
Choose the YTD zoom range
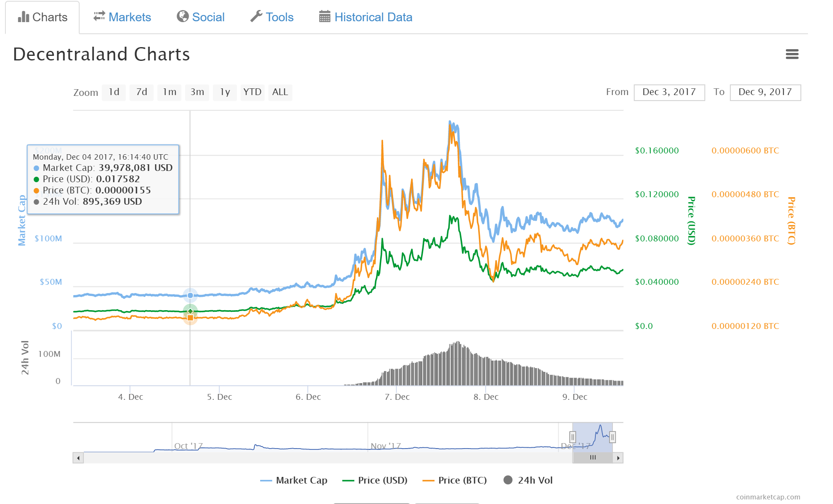coord(252,92)
